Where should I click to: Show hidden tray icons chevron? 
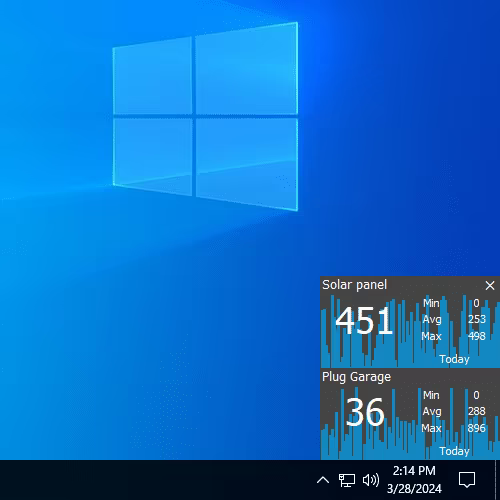[x=323, y=480]
